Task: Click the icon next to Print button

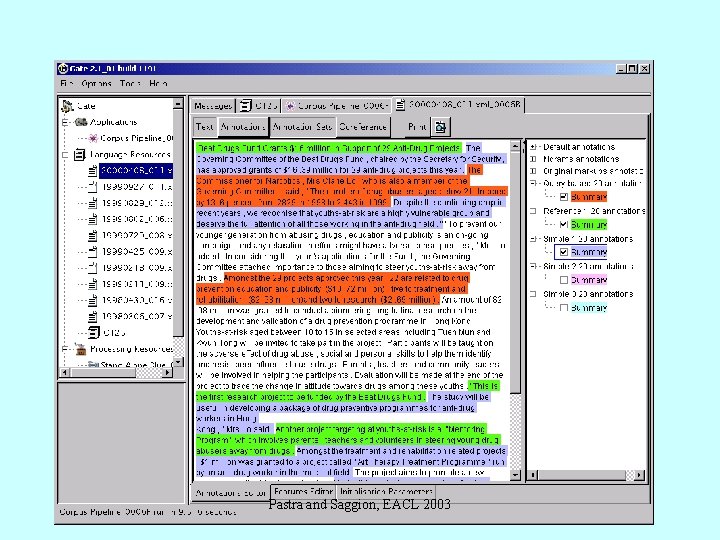Action: coord(441,127)
